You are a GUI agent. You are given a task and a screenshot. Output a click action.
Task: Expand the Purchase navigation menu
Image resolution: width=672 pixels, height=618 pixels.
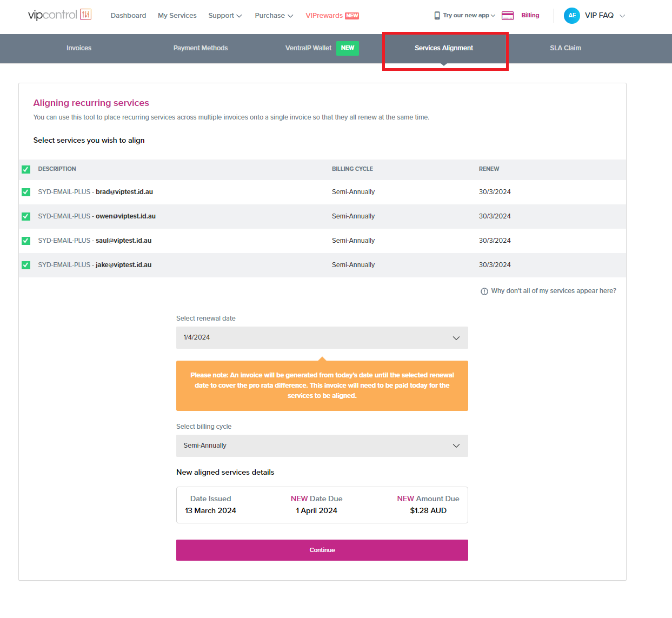click(x=273, y=16)
